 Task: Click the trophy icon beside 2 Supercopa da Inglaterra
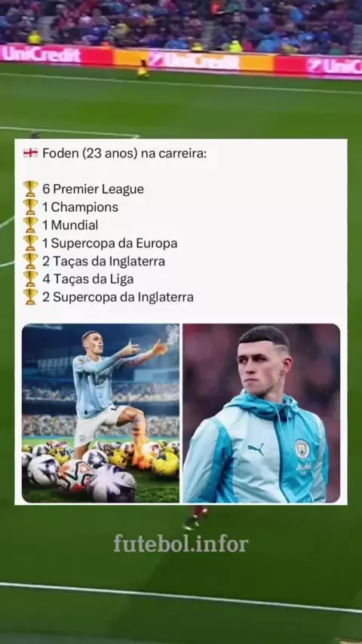(x=30, y=297)
